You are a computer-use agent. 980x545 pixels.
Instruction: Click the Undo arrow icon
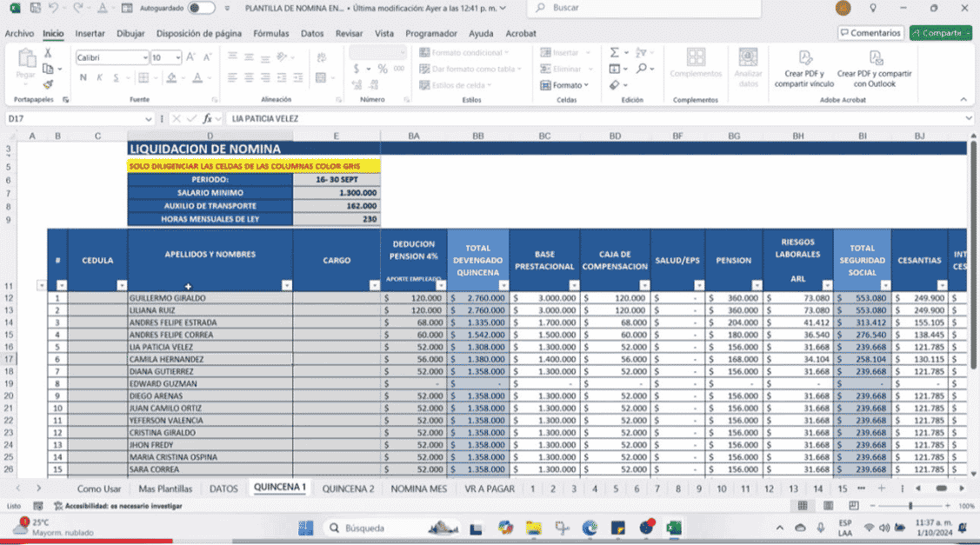pyautogui.click(x=54, y=8)
